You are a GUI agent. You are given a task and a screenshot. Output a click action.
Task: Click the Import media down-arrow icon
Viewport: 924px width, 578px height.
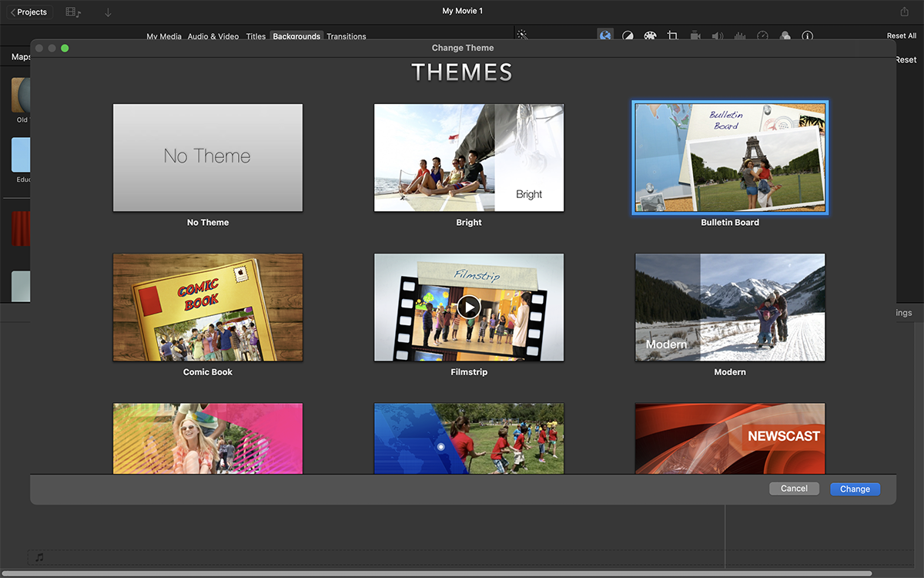pyautogui.click(x=108, y=12)
